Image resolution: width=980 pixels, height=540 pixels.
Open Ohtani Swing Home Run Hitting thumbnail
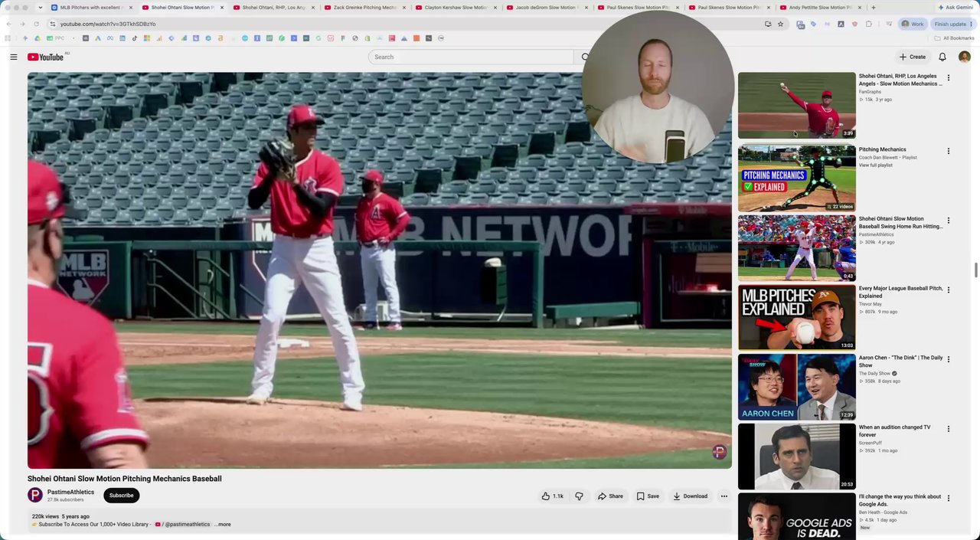click(796, 247)
